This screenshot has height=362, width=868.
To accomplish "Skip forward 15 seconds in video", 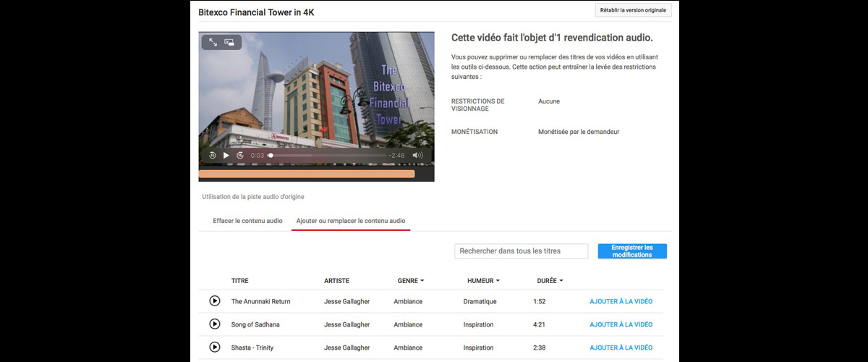I will tap(240, 155).
